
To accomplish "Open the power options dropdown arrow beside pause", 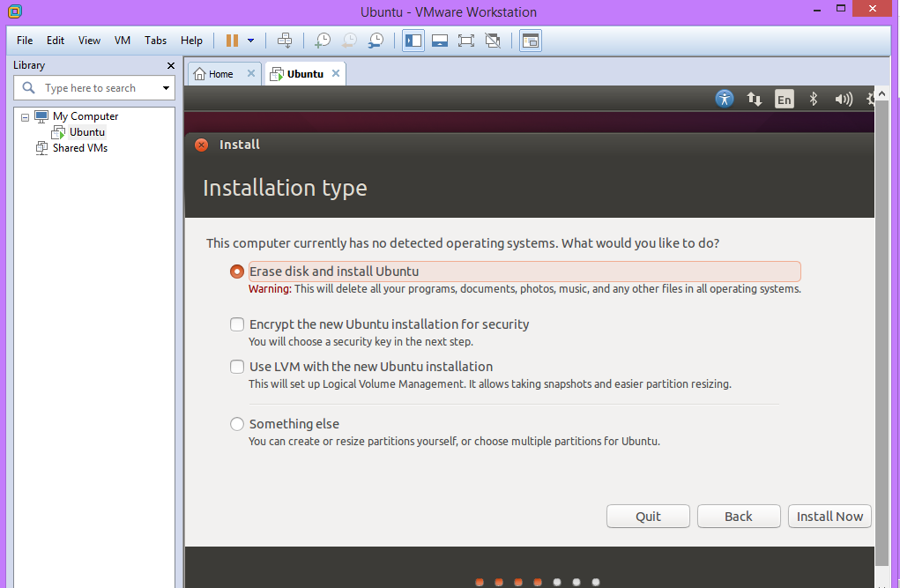I will click(x=251, y=41).
